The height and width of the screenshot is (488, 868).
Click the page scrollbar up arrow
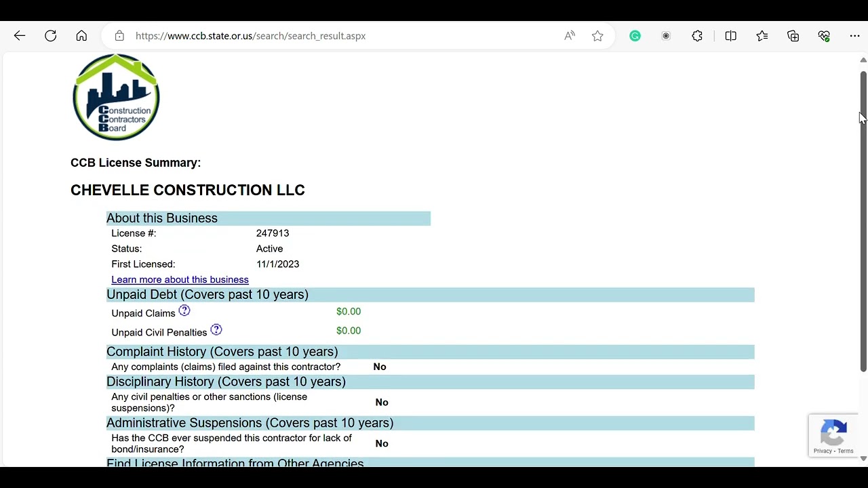[x=863, y=60]
